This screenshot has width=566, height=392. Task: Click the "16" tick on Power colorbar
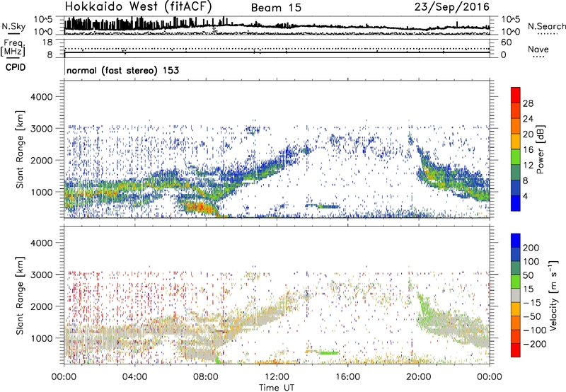click(528, 149)
